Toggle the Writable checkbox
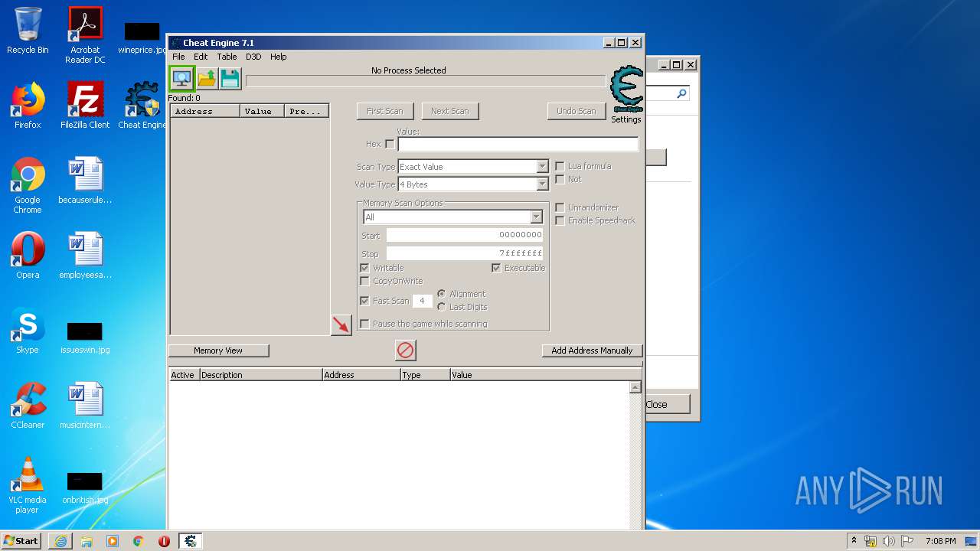 (x=364, y=268)
